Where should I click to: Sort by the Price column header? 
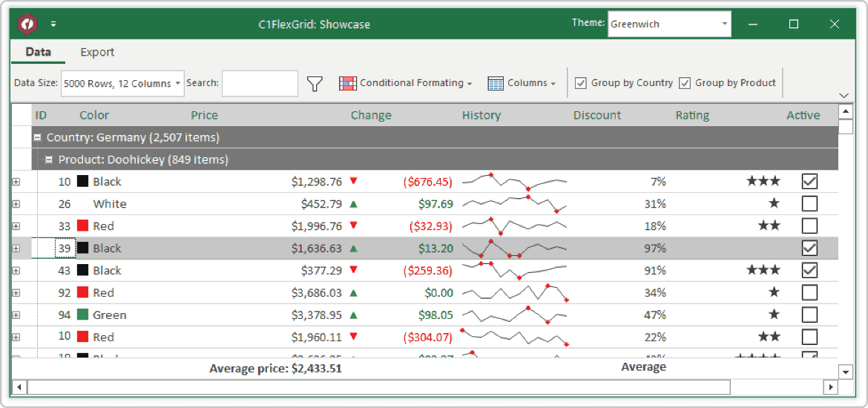(x=204, y=115)
